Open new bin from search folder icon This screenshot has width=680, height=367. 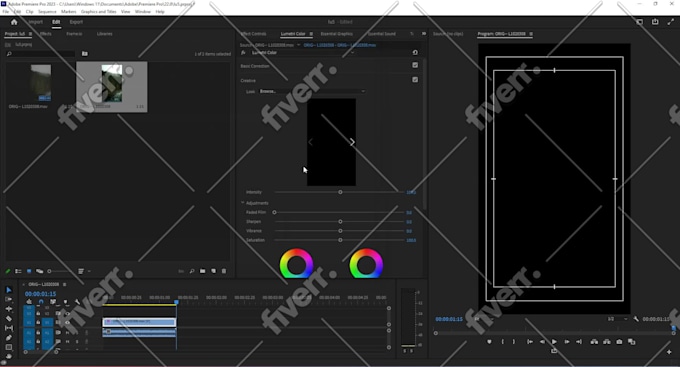pos(85,54)
